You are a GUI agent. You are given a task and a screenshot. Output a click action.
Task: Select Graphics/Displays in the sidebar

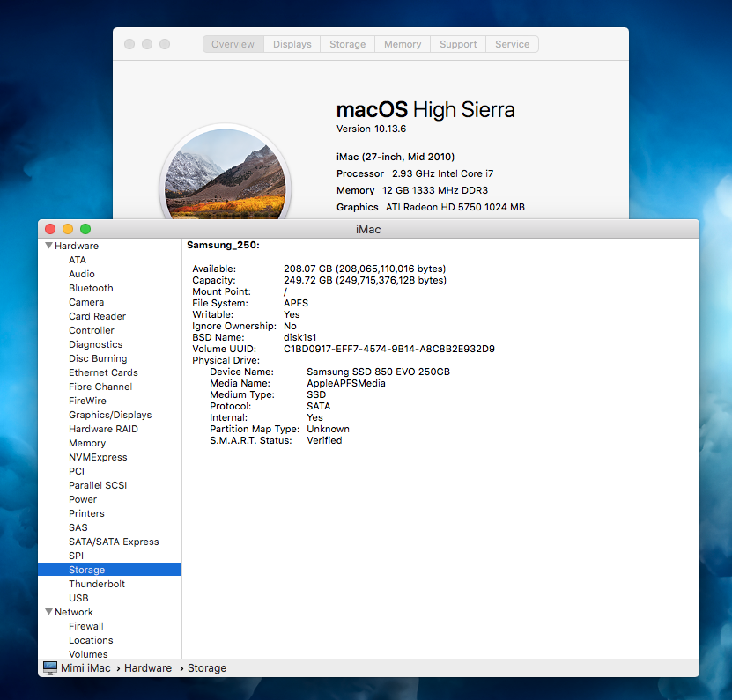point(110,415)
